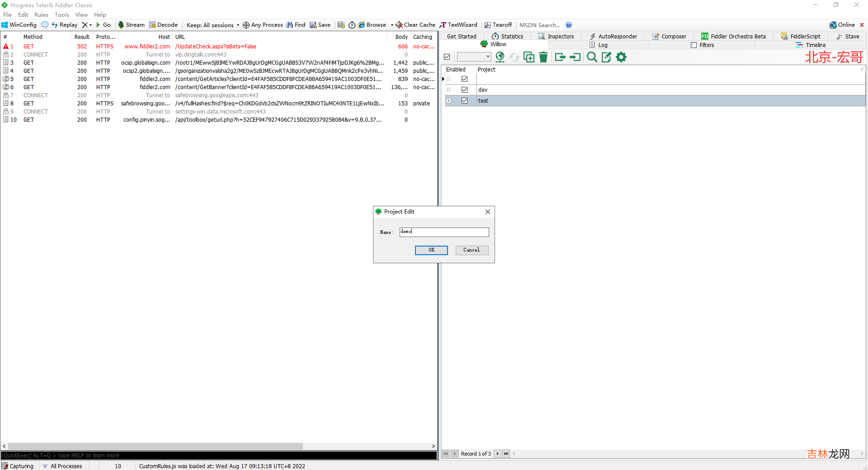
Task: Open Willow's settings gear icon
Action: [622, 57]
